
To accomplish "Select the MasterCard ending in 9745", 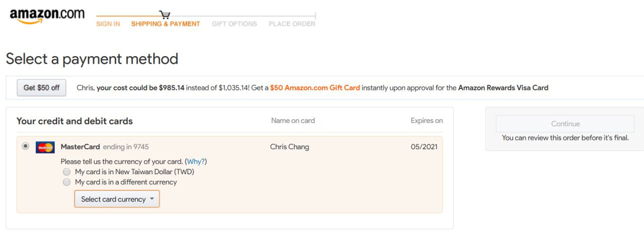I will 26,146.
